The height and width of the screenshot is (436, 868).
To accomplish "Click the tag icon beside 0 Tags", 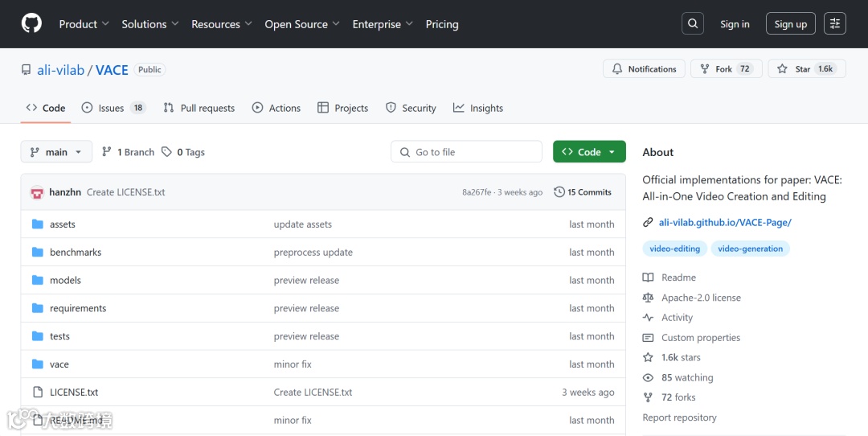I will click(166, 152).
